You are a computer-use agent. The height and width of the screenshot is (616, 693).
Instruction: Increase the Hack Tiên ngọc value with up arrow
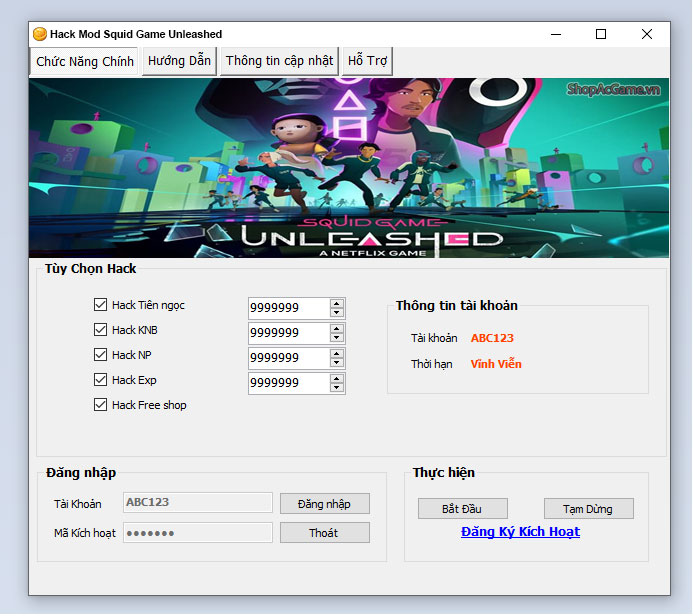coord(337,304)
